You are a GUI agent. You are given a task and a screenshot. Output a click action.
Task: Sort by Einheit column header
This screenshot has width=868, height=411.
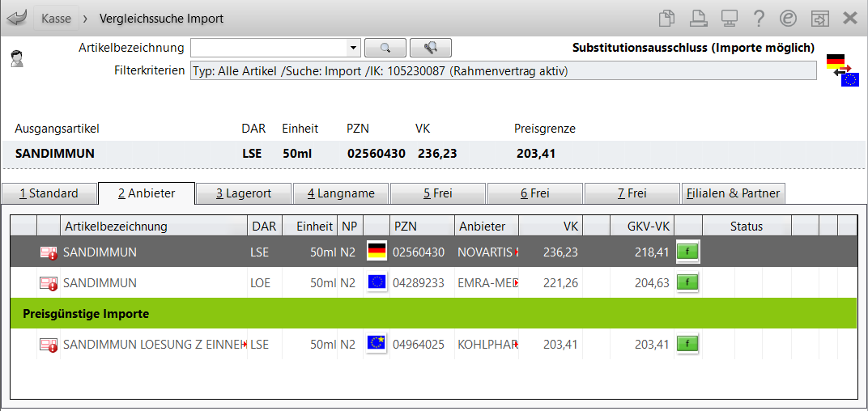click(x=309, y=226)
